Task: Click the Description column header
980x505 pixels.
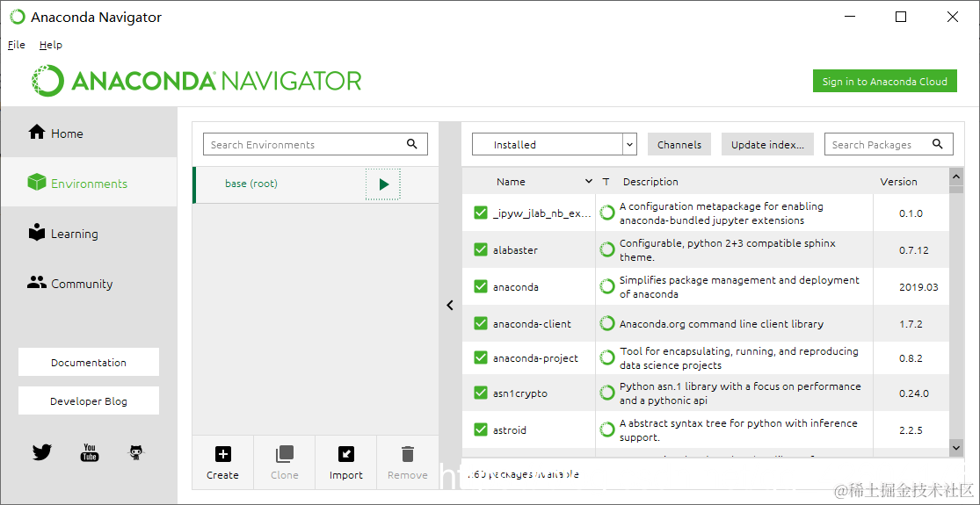Action: coord(650,182)
